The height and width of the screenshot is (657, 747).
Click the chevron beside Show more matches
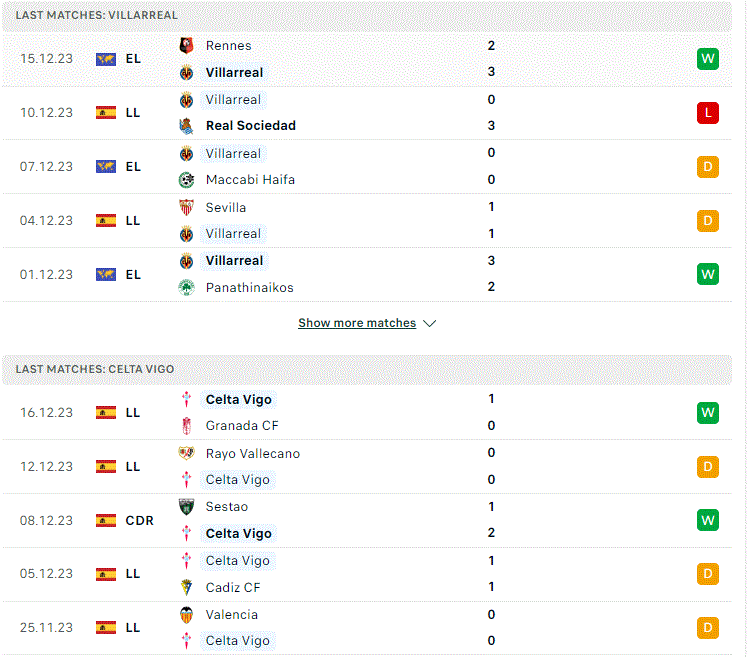coord(430,323)
